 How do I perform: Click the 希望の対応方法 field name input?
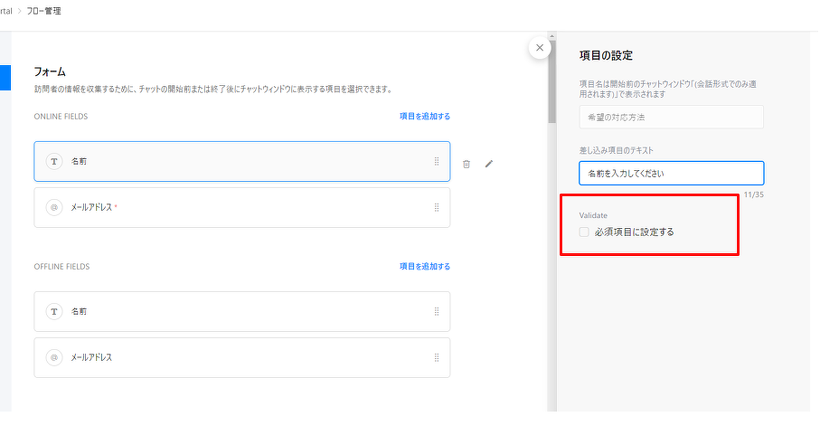coord(670,118)
